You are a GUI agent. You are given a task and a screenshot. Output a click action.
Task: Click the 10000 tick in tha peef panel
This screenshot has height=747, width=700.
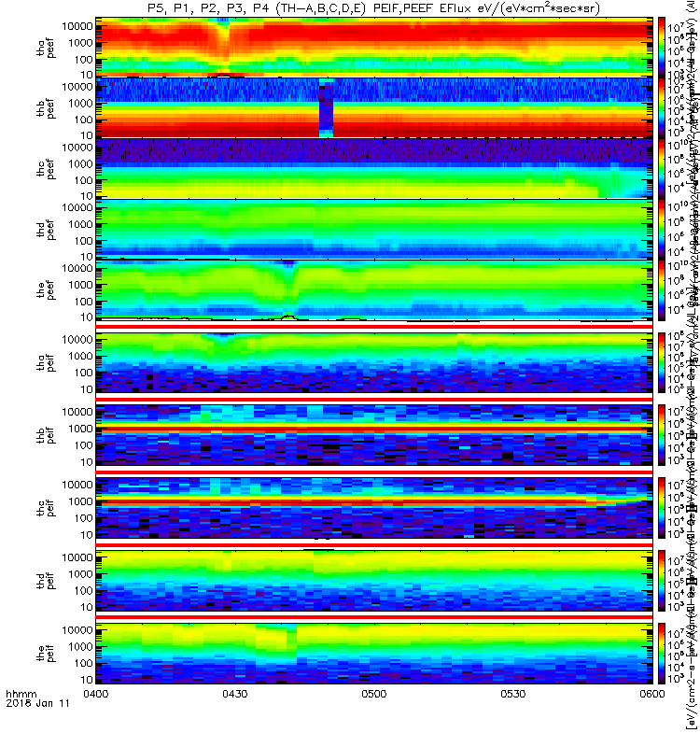click(77, 26)
